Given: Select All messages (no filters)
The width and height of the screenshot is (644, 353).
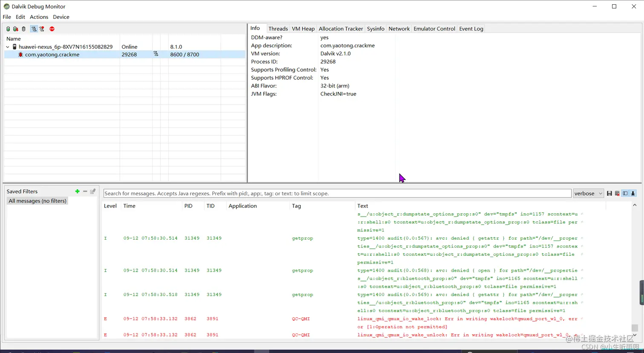Looking at the screenshot, I should click(37, 201).
